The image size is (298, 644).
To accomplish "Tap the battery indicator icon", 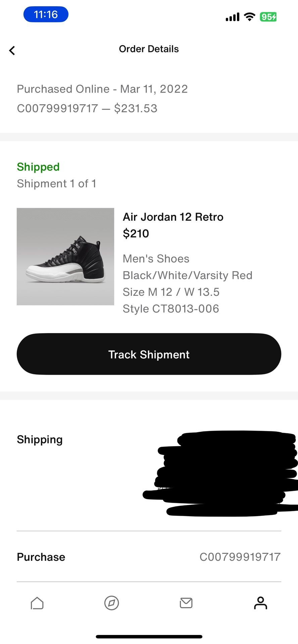I will (268, 17).
